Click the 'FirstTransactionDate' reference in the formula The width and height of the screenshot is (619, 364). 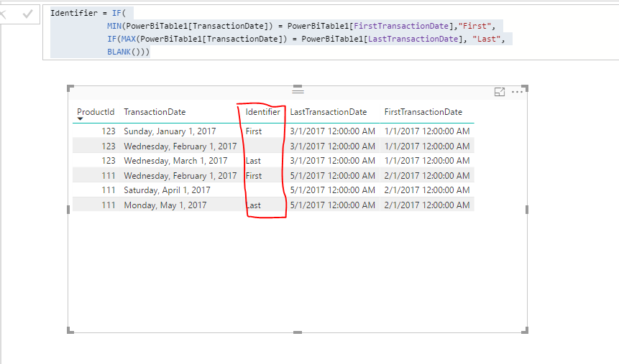401,26
